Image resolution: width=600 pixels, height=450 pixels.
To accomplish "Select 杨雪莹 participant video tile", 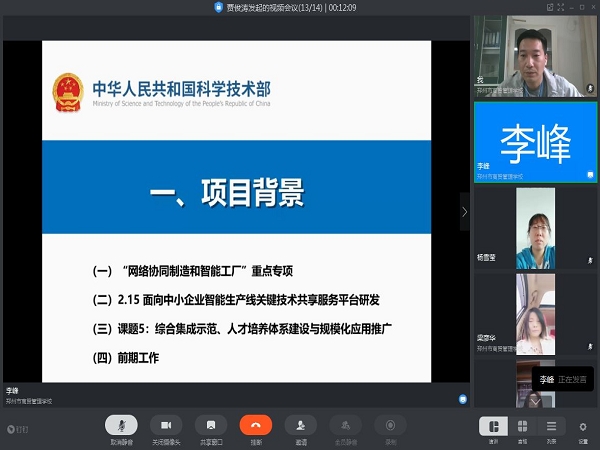I will coord(535,228).
